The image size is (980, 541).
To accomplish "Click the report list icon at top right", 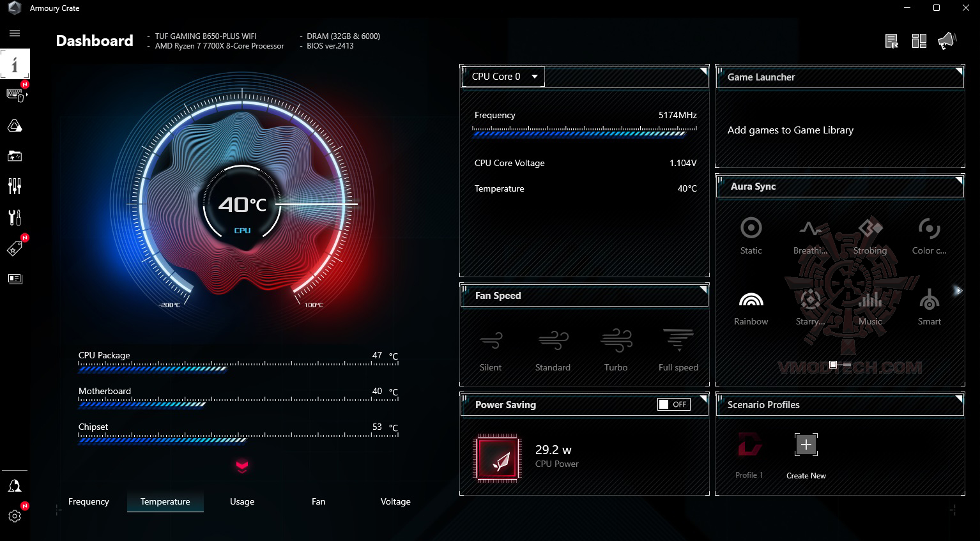I will tap(892, 42).
